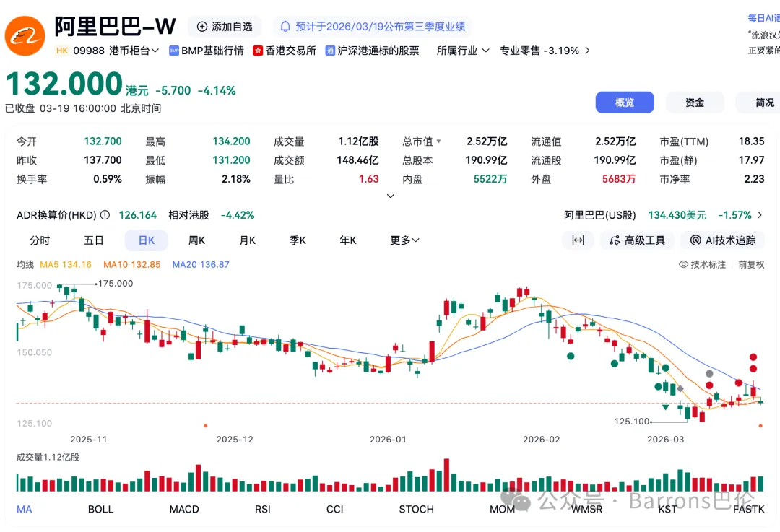Click the bell icon in earnings notice

285,27
